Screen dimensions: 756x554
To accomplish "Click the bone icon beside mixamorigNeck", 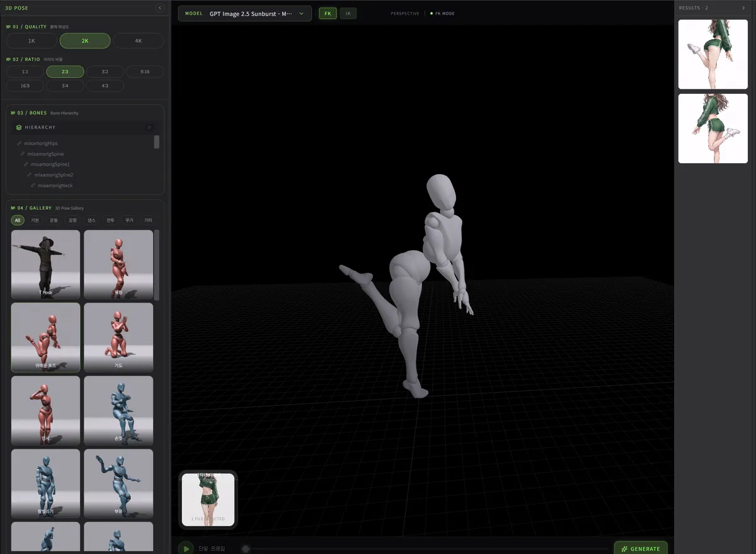I will 33,185.
